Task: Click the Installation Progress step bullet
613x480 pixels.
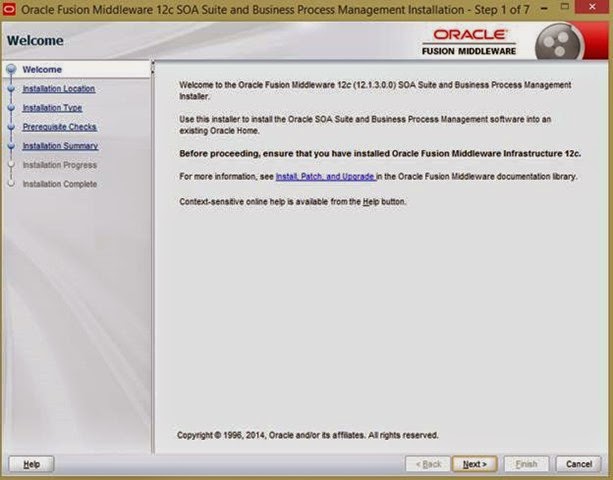Action: [11, 165]
